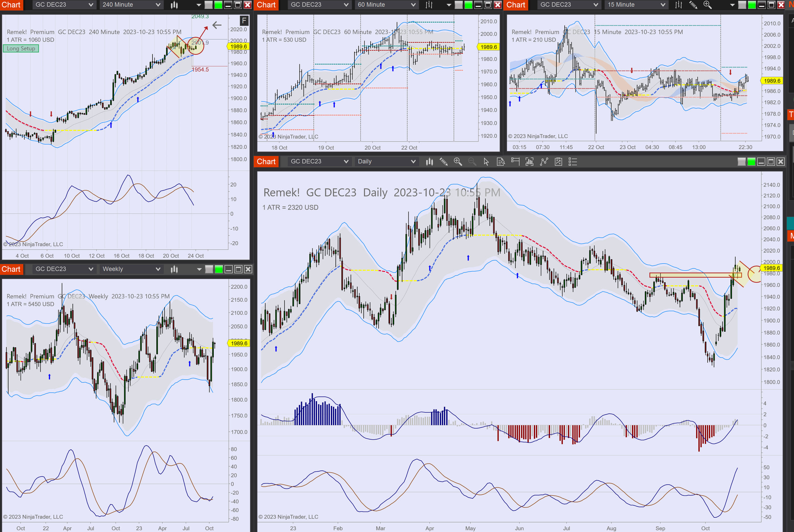
Task: Toggle gray interval link on 60 Minute chart
Action: click(x=458, y=5)
